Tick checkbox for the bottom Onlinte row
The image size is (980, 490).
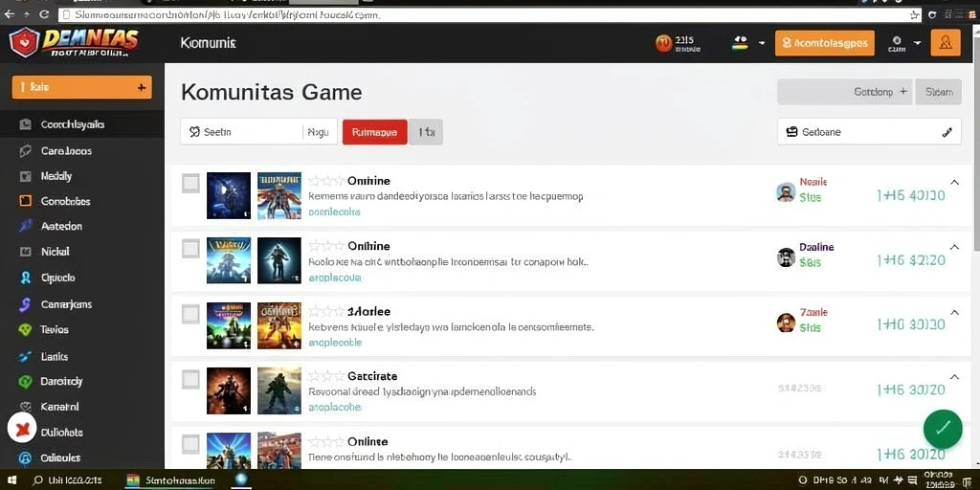click(190, 444)
